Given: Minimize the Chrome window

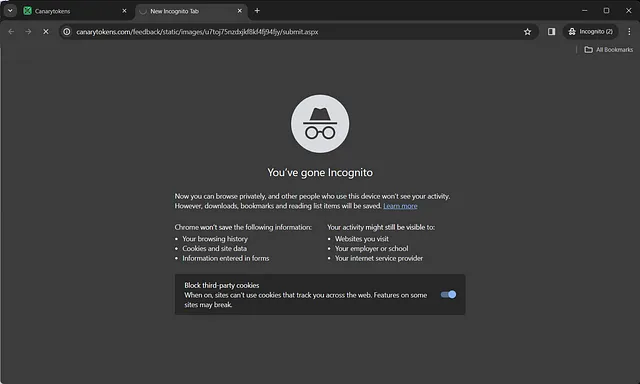Looking at the screenshot, I should [584, 11].
